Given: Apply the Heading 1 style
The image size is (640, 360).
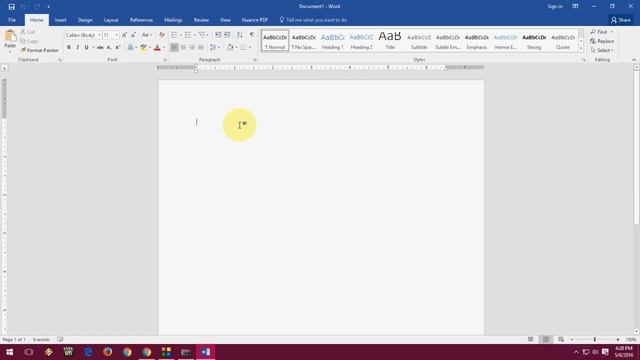Looking at the screenshot, I should pos(333,41).
